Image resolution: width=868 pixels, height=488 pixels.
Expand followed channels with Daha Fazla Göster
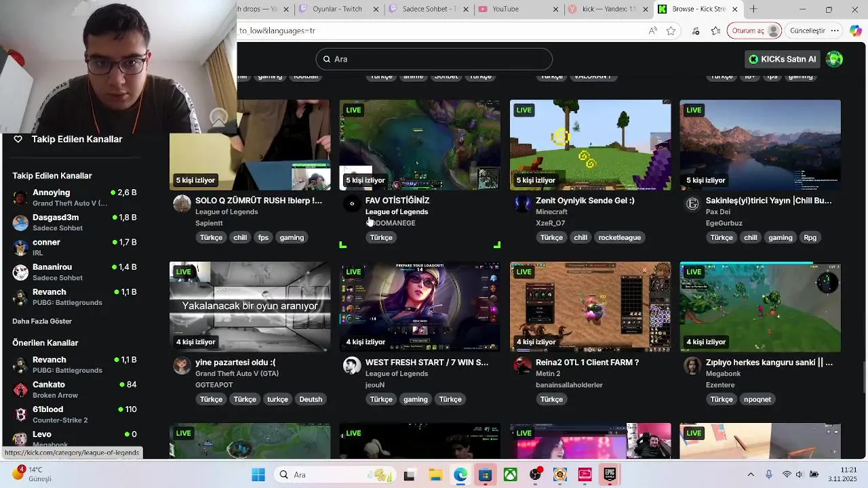(42, 321)
